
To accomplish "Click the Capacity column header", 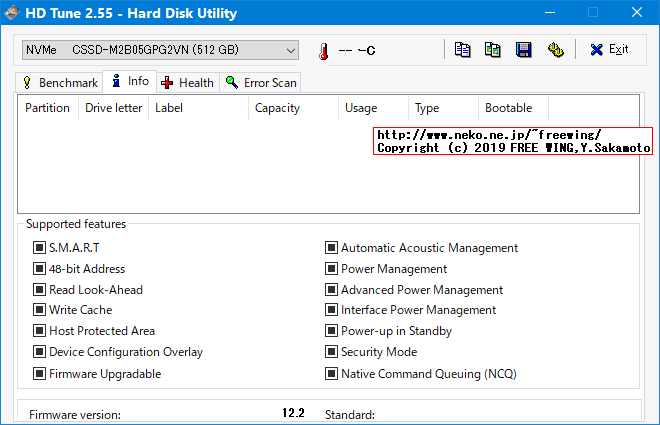I will click(277, 108).
